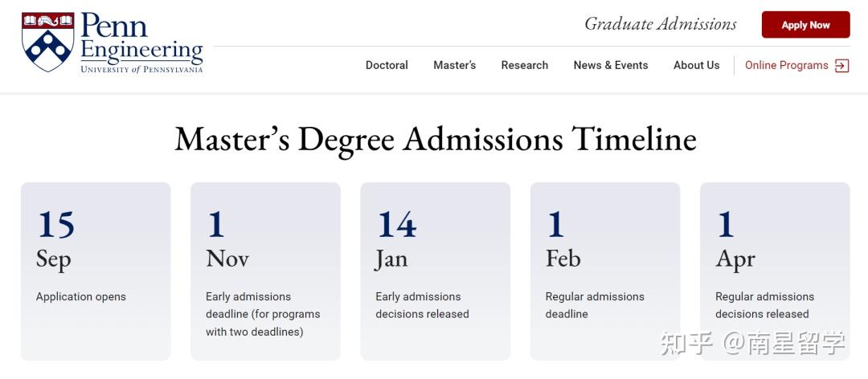Click the Penn Engineering shield logo
868x379 pixels.
pyautogui.click(x=48, y=42)
